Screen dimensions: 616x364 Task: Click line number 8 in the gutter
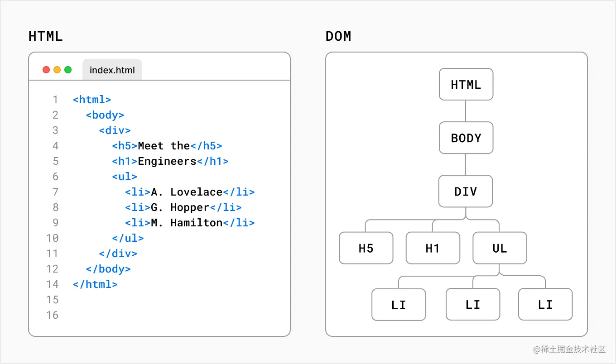coord(55,207)
